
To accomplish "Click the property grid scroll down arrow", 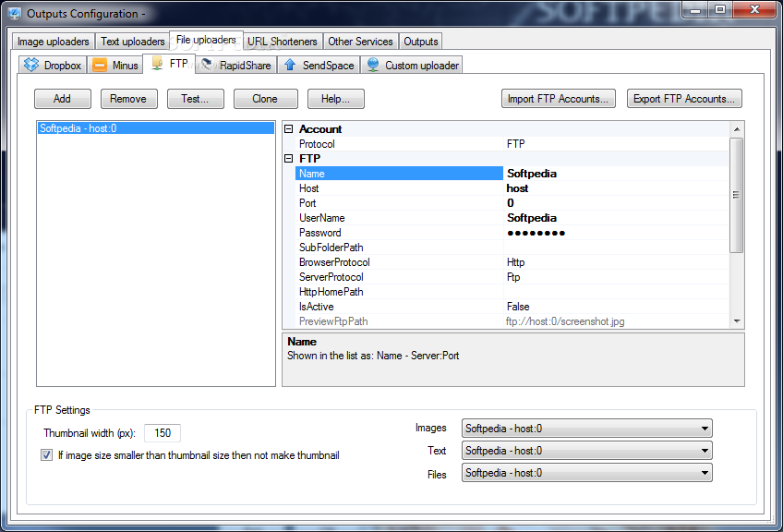I will click(x=737, y=321).
